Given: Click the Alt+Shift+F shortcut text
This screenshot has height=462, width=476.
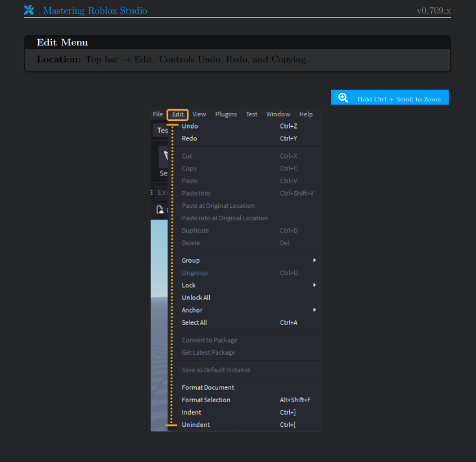Looking at the screenshot, I should pos(295,400).
